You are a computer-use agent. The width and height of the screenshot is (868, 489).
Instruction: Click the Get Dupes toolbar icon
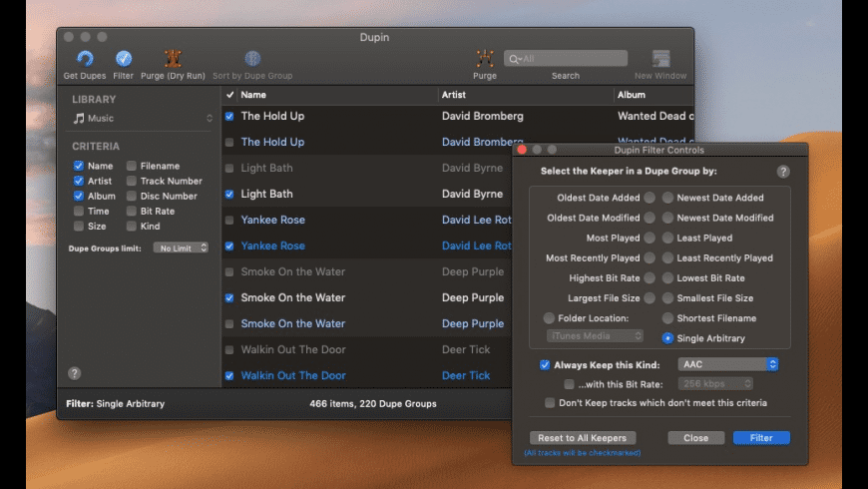point(85,59)
